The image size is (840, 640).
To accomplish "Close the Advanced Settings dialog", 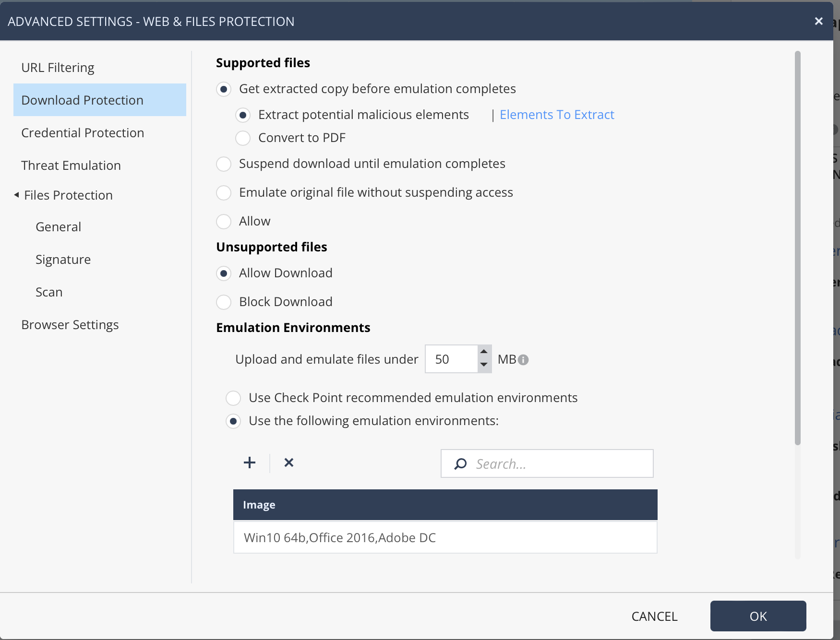I will (x=819, y=21).
